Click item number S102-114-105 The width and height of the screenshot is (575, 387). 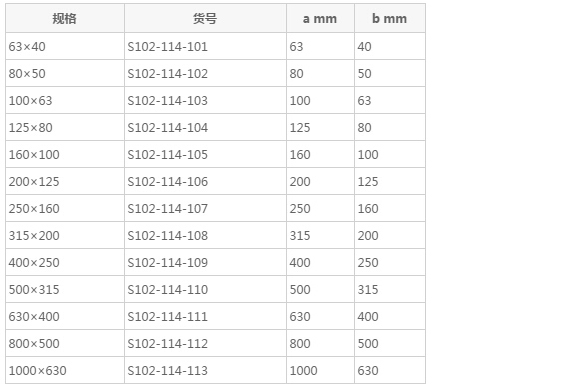(x=168, y=154)
